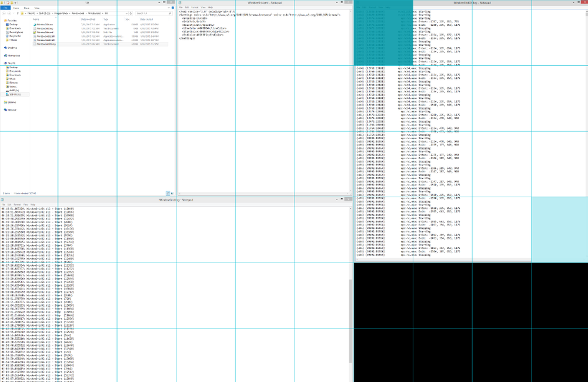Open quick access toolbar customize dropdown
This screenshot has height=382, width=588.
coord(15,2)
